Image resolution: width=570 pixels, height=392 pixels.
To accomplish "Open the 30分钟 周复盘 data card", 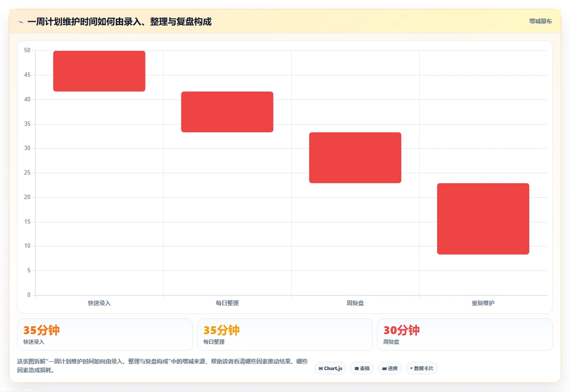I will click(465, 335).
